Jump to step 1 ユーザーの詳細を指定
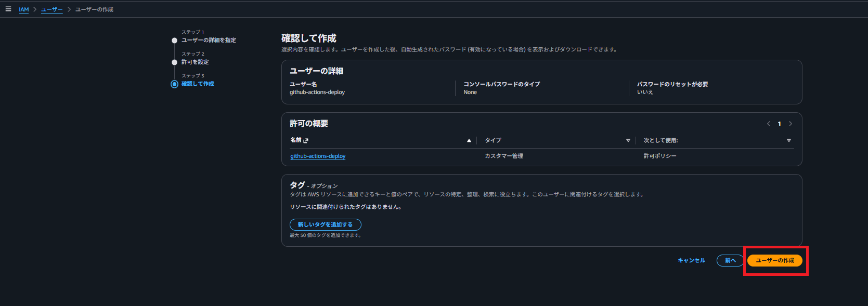This screenshot has height=306, width=868. 209,40
